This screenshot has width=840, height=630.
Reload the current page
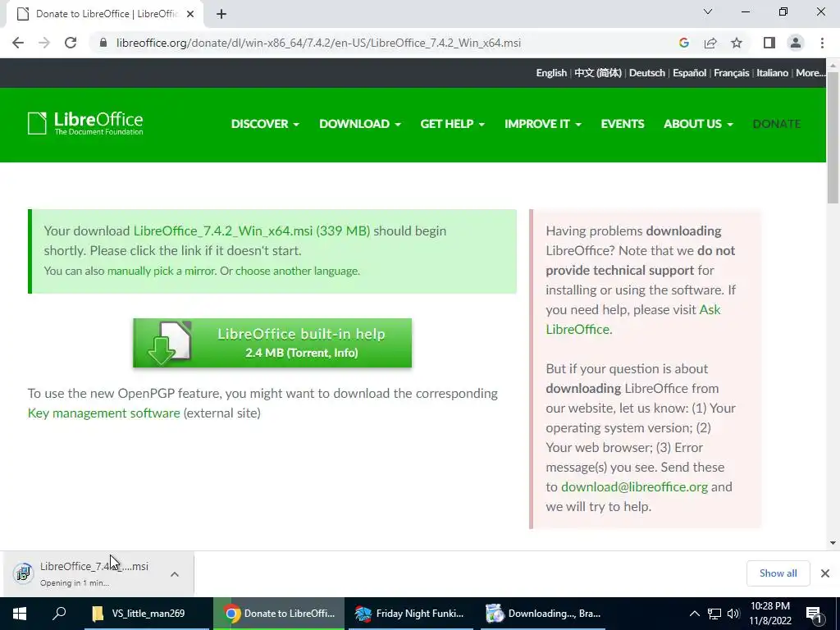pyautogui.click(x=71, y=43)
